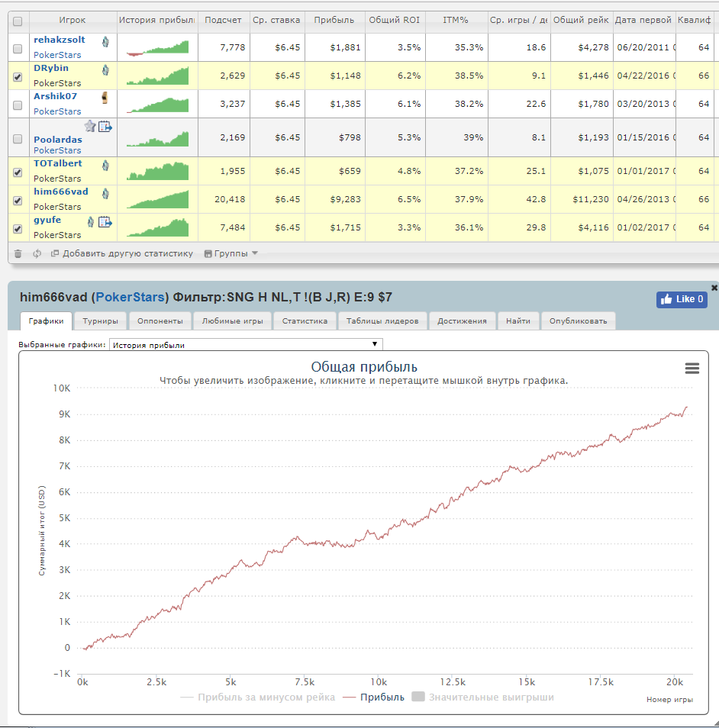This screenshot has width=719, height=728.
Task: Toggle the Значительные выигрыши legend swatch
Action: [x=418, y=697]
